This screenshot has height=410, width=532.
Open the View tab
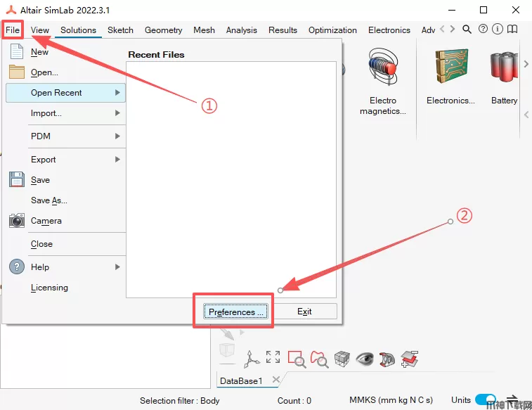point(40,30)
